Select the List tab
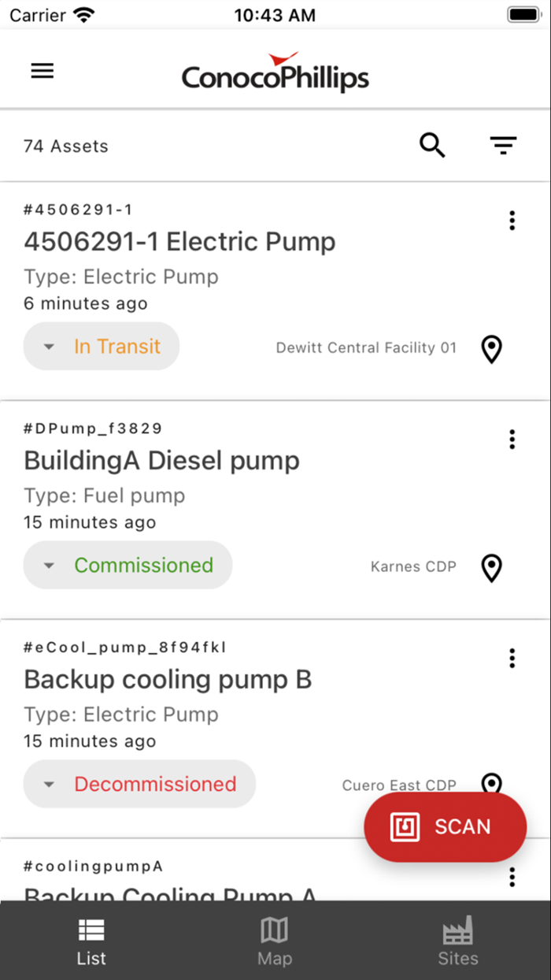Screen dimensions: 551x980 click(x=91, y=941)
